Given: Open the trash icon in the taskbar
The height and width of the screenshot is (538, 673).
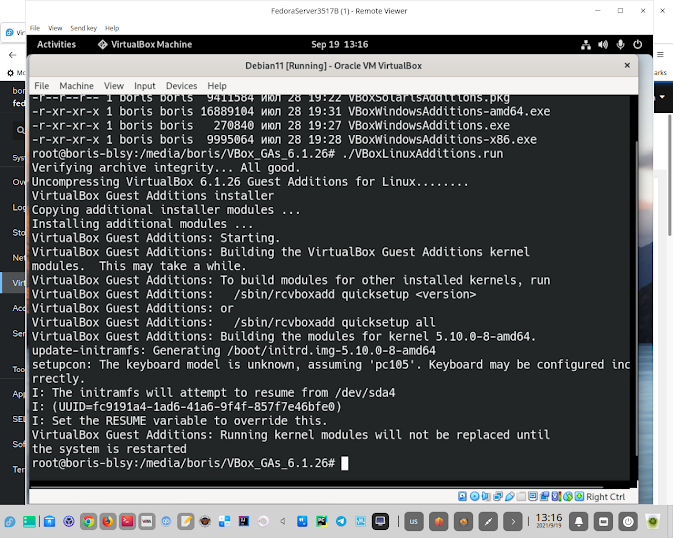Looking at the screenshot, I should pyautogui.click(x=653, y=521).
